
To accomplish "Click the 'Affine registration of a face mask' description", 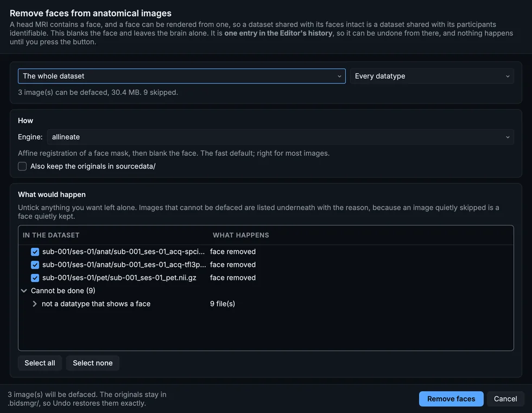I will pos(174,153).
